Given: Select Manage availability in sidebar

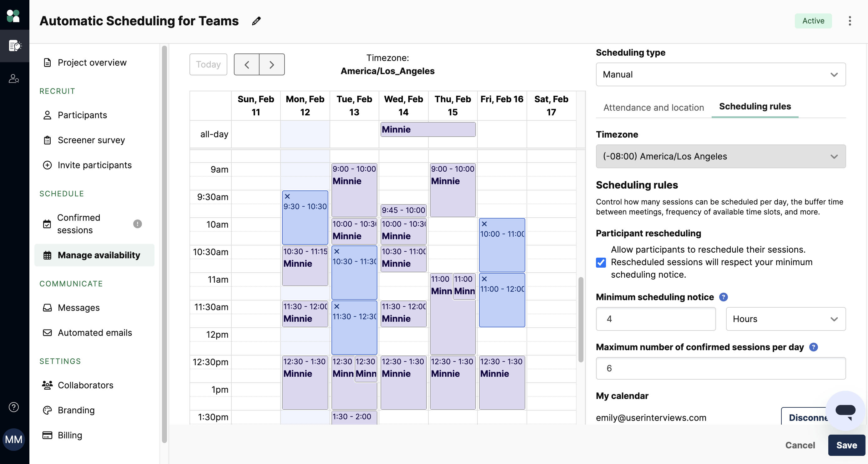Looking at the screenshot, I should tap(94, 255).
